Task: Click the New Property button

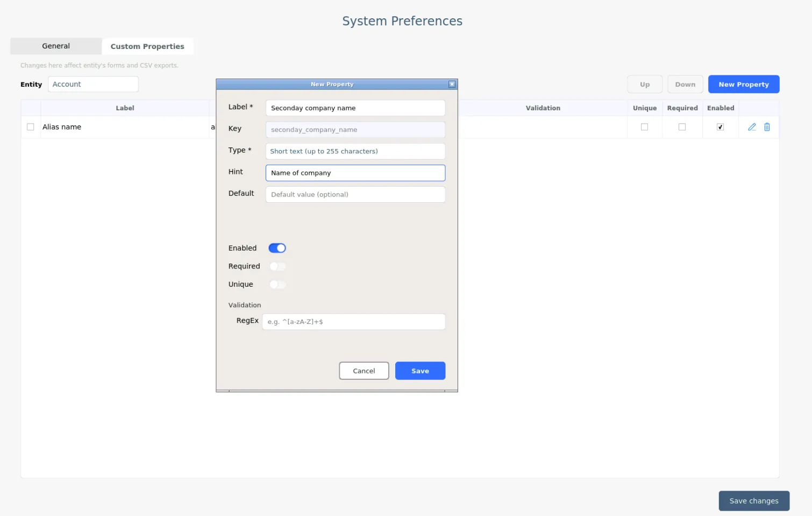Action: point(744,84)
